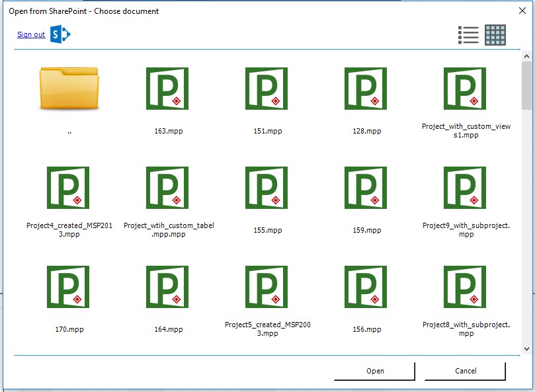Close the Open from SharePoint dialog
Screen dimensions: 535x392
coord(522,11)
